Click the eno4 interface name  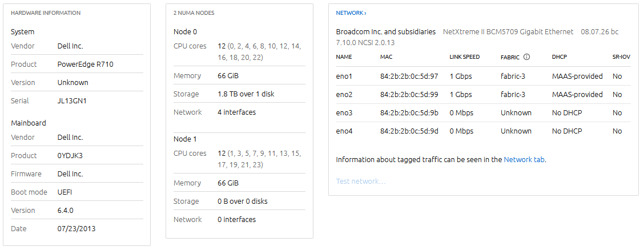click(x=344, y=131)
